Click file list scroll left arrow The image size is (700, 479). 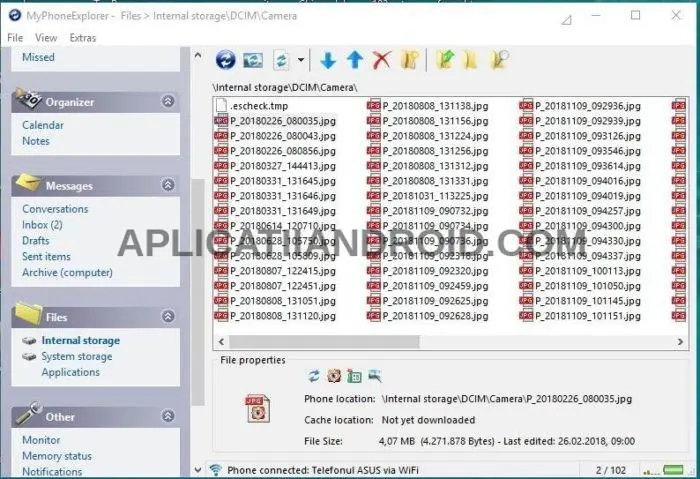click(221, 342)
